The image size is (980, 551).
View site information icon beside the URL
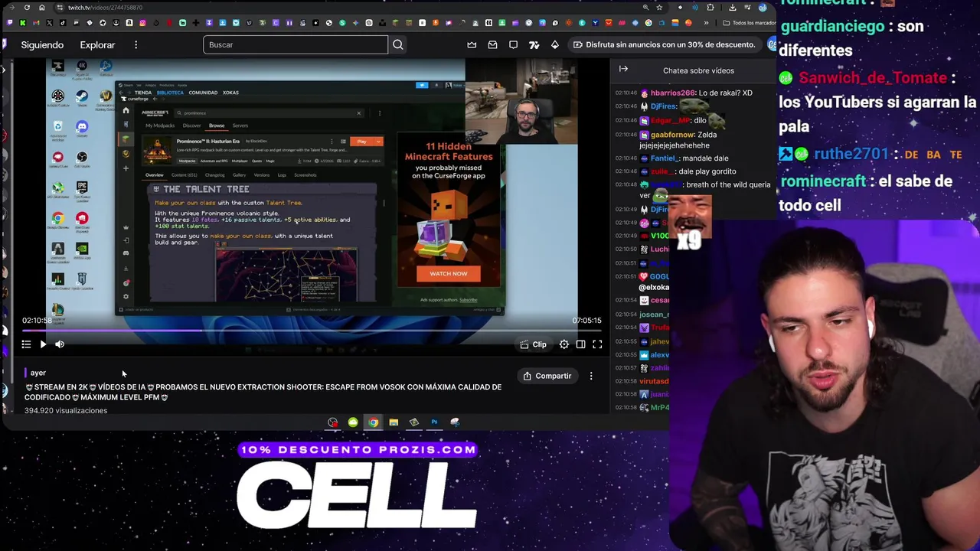point(60,8)
